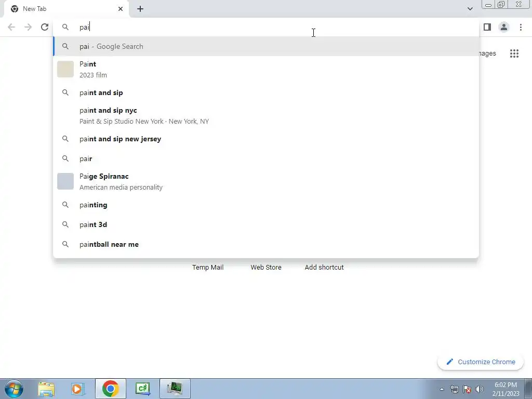The width and height of the screenshot is (532, 399).
Task: Show hidden tray icons arrow
Action: click(442, 389)
